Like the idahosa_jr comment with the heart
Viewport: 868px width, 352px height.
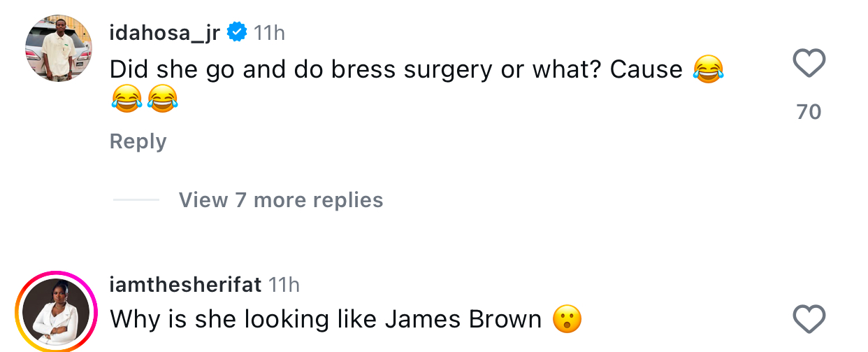[809, 64]
